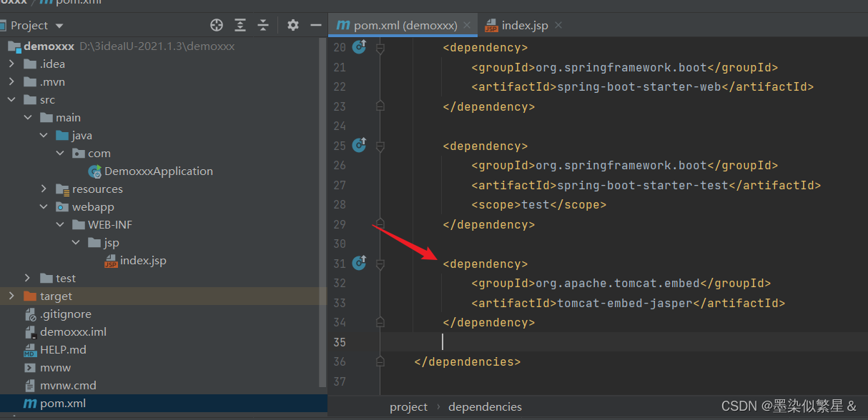The image size is (868, 420).
Task: Collapse the src folder in Project tree
Action: 11,99
